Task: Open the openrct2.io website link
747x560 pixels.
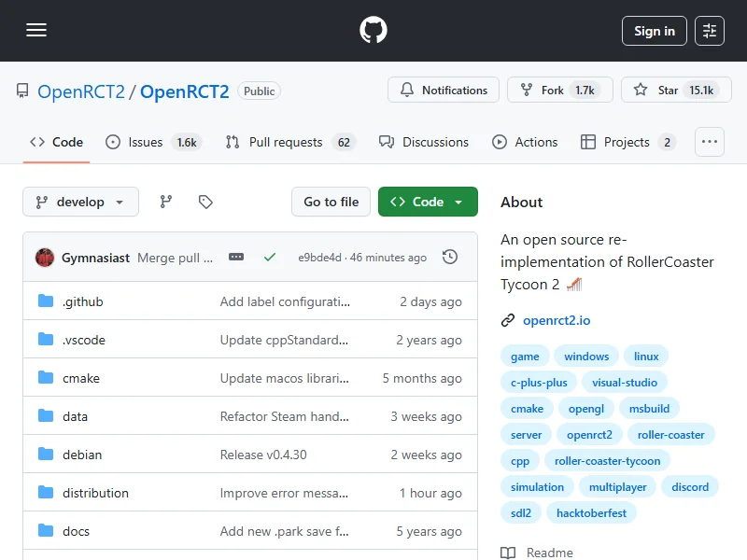Action: (x=556, y=320)
